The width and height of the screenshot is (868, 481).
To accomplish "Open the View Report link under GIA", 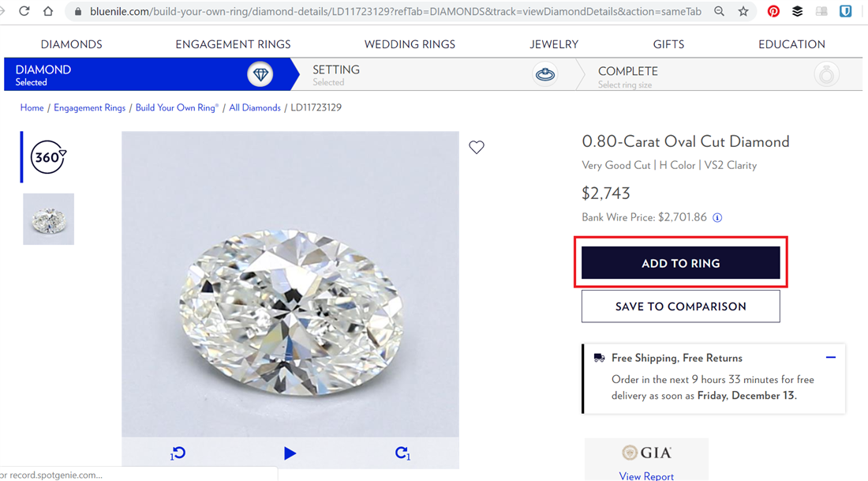I will [x=646, y=475].
